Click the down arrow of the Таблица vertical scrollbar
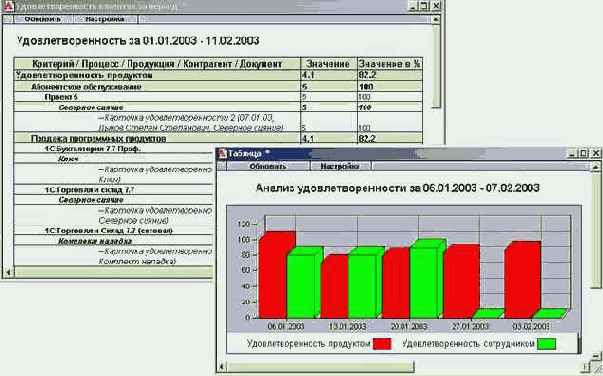The image size is (603, 376). pyautogui.click(x=596, y=355)
